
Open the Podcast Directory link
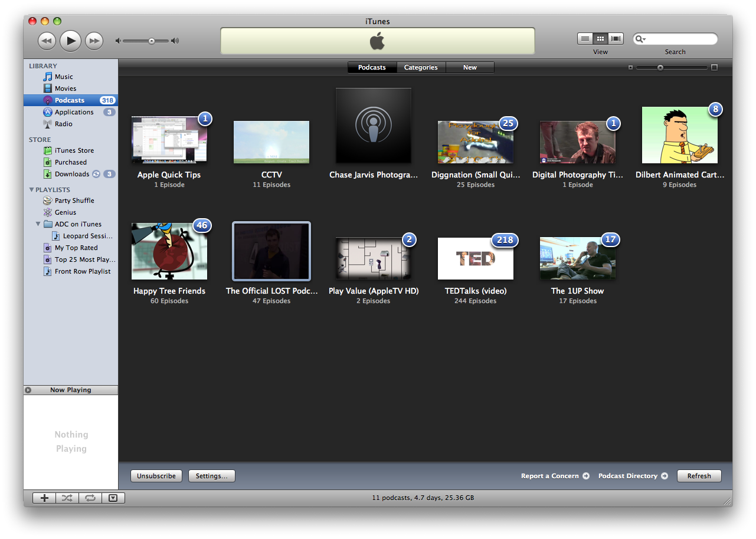(x=633, y=476)
